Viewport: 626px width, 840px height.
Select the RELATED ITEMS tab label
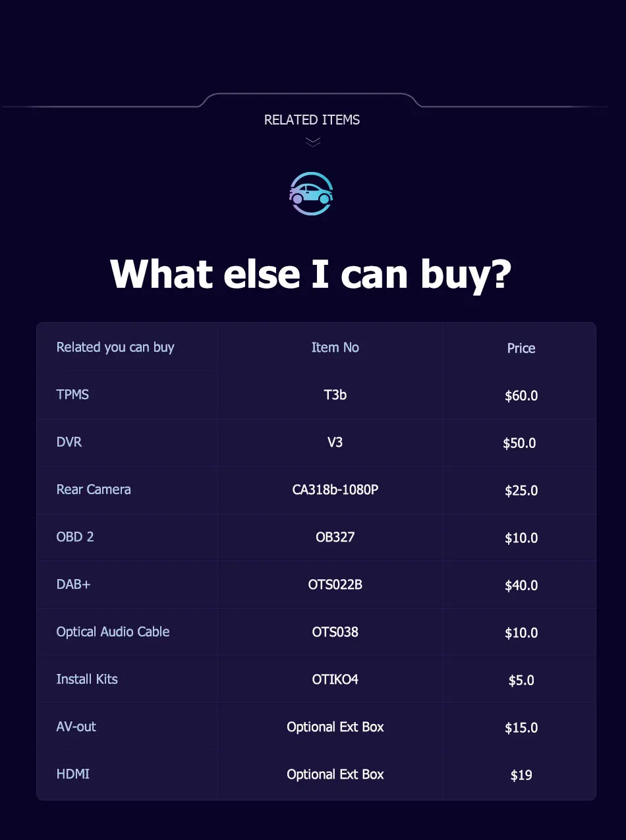click(312, 120)
